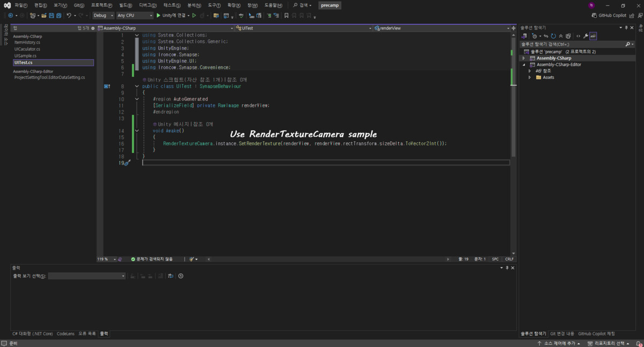Click the Collapse All icon in Solution Explorer
This screenshot has height=347, width=644.
coord(560,36)
